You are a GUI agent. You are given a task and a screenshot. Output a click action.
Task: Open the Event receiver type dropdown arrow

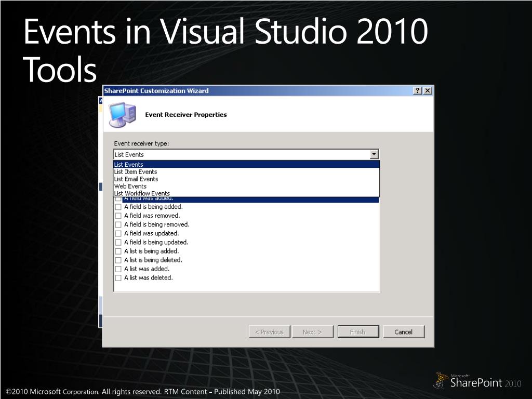click(x=374, y=154)
